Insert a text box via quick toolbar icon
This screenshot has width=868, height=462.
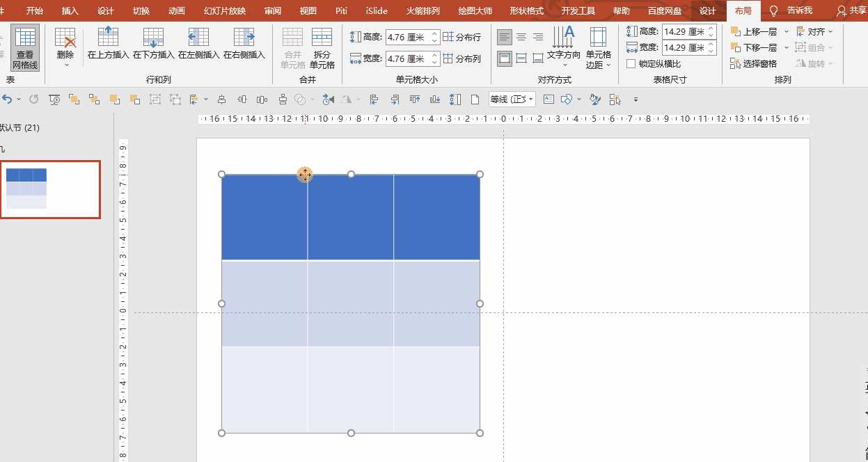coord(549,99)
